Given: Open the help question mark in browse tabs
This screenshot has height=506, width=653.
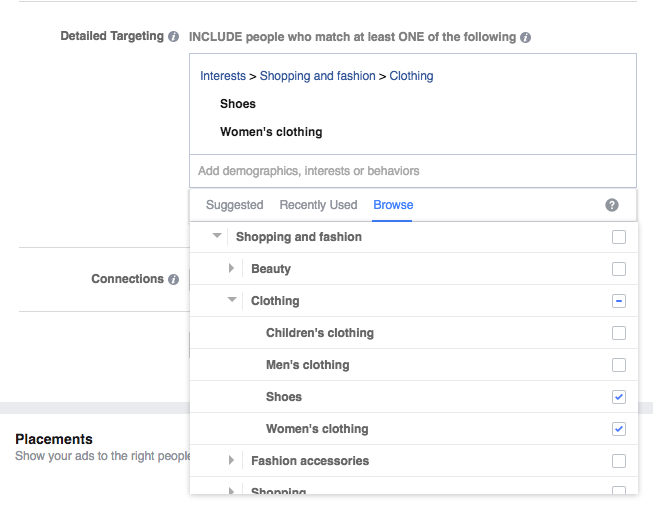Looking at the screenshot, I should coord(612,205).
